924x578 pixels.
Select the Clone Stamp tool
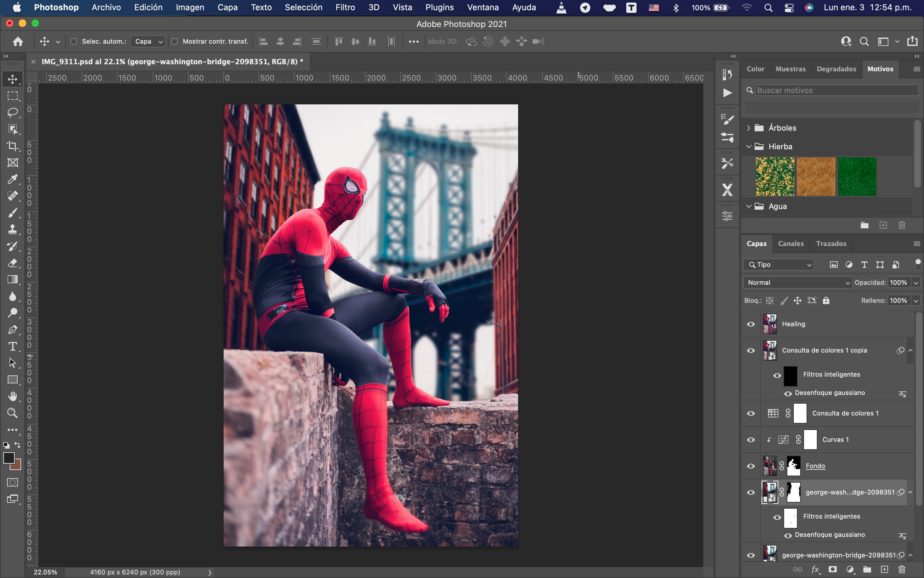click(x=13, y=229)
